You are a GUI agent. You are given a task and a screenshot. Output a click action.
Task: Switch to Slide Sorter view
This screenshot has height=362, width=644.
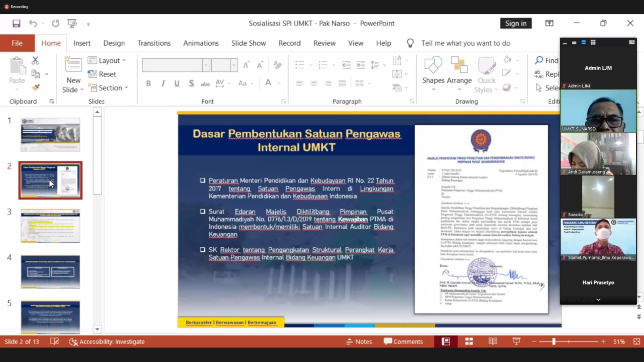tap(469, 342)
